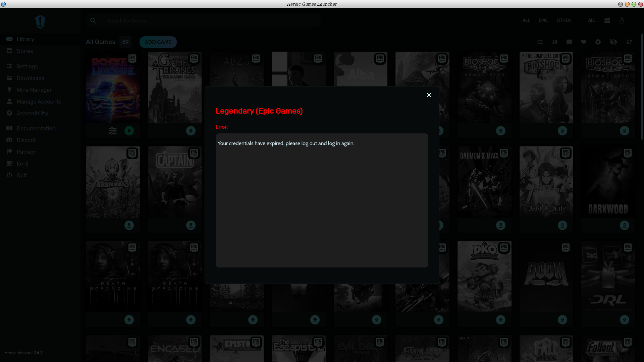
Task: Click the Heroic Version 2.6.2 label
Action: pos(23,353)
